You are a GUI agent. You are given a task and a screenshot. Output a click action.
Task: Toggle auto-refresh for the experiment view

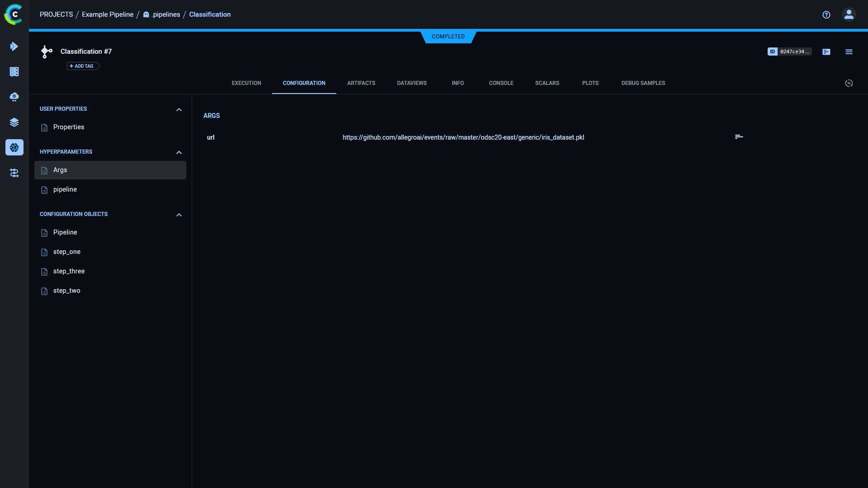pyautogui.click(x=849, y=83)
